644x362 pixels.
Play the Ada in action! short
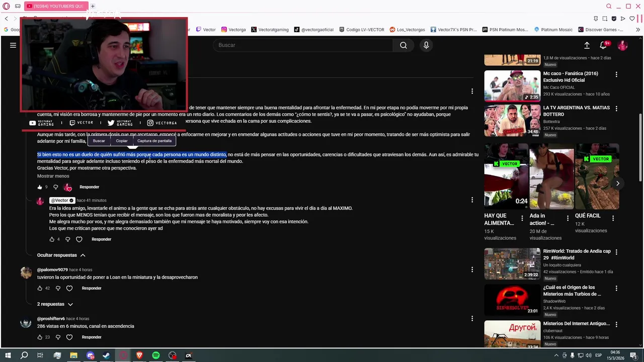pyautogui.click(x=551, y=176)
